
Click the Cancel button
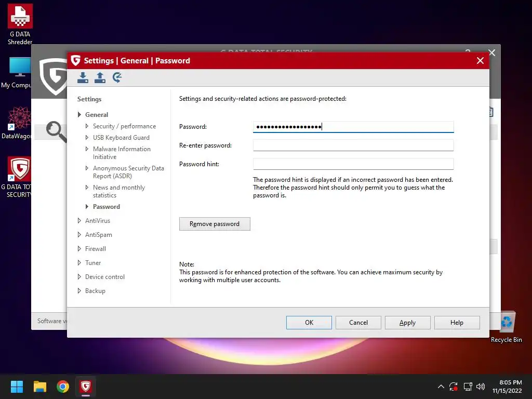358,323
